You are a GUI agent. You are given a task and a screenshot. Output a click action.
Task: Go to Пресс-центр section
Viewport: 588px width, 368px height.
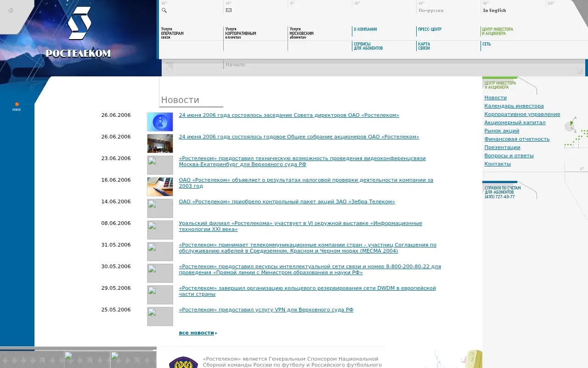pyautogui.click(x=430, y=29)
